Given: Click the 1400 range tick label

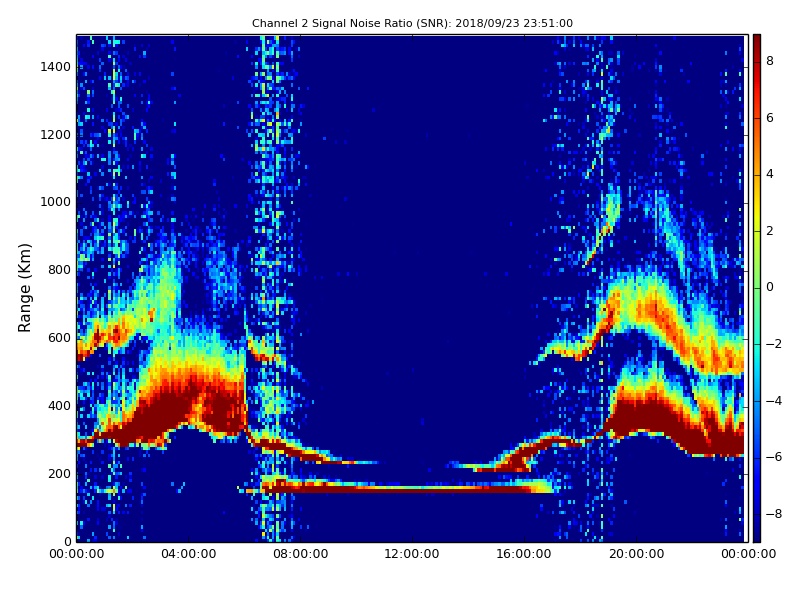Looking at the screenshot, I should (56, 67).
